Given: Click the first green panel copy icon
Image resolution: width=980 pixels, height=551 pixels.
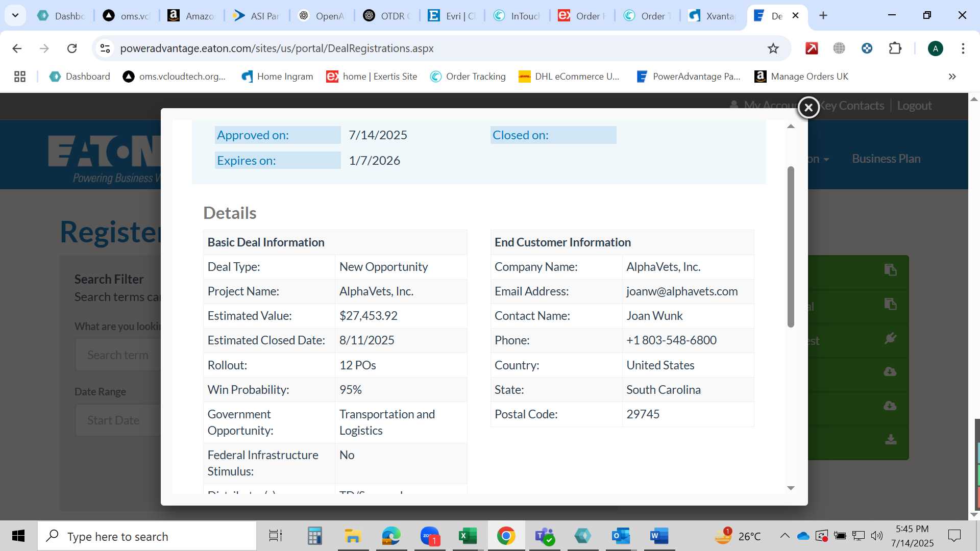Looking at the screenshot, I should point(890,270).
